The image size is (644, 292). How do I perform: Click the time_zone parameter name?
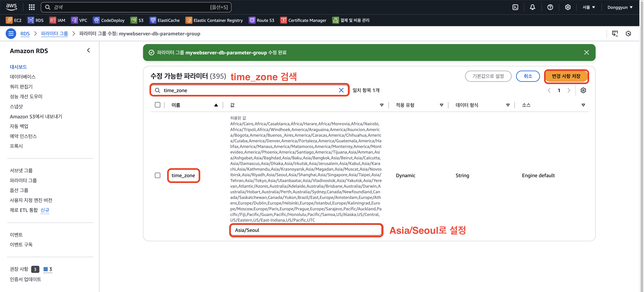(x=183, y=175)
